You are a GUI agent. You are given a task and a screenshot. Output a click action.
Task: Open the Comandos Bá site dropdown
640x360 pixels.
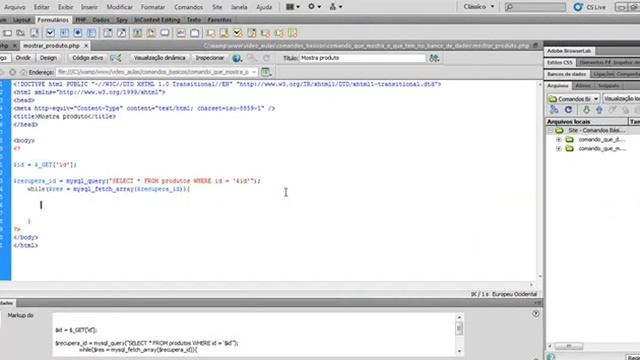coord(573,99)
